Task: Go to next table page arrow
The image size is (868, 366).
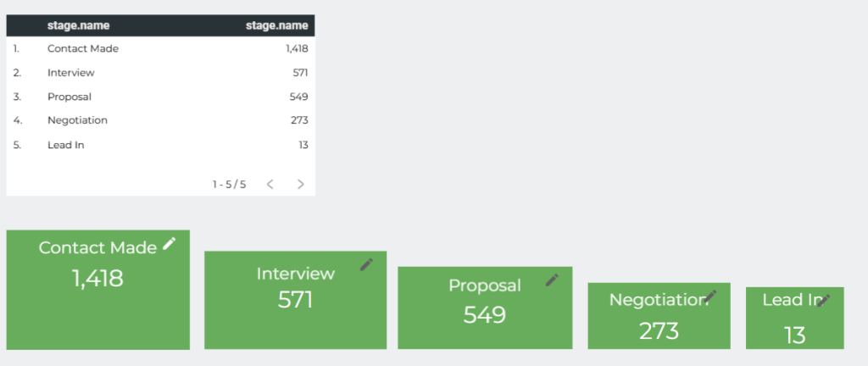Action: pos(301,184)
